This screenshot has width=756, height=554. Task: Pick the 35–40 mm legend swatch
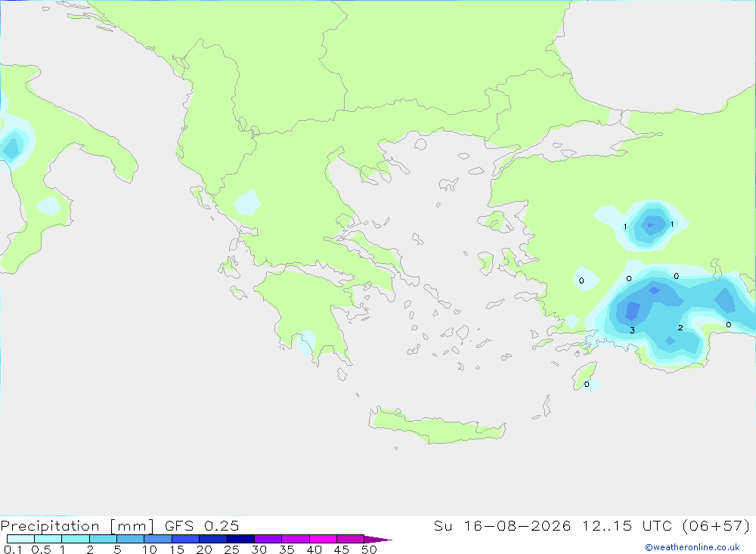tap(296, 539)
